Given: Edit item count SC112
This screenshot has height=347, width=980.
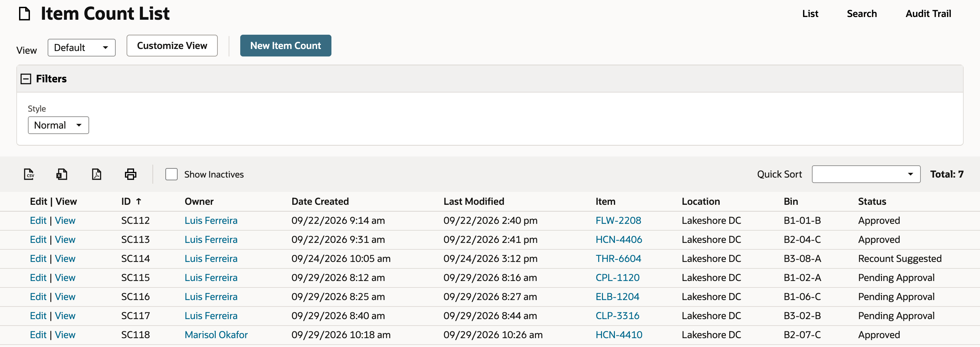Looking at the screenshot, I should [x=38, y=221].
